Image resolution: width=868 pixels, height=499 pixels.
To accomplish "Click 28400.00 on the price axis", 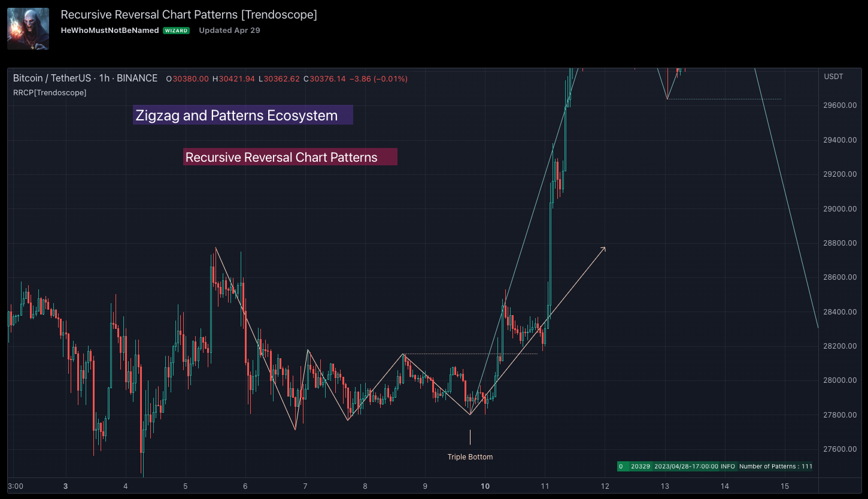I will tap(840, 312).
